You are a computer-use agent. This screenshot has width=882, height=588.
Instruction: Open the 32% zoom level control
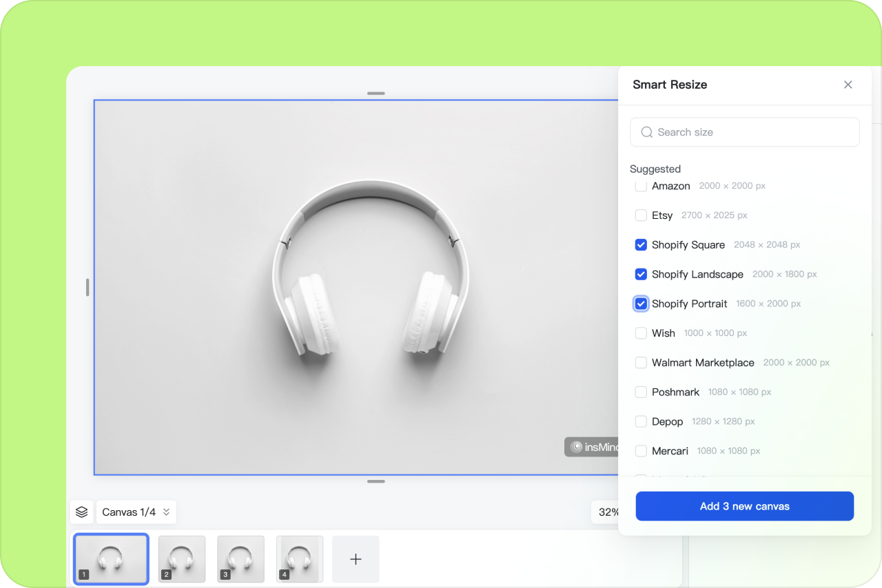(x=605, y=512)
